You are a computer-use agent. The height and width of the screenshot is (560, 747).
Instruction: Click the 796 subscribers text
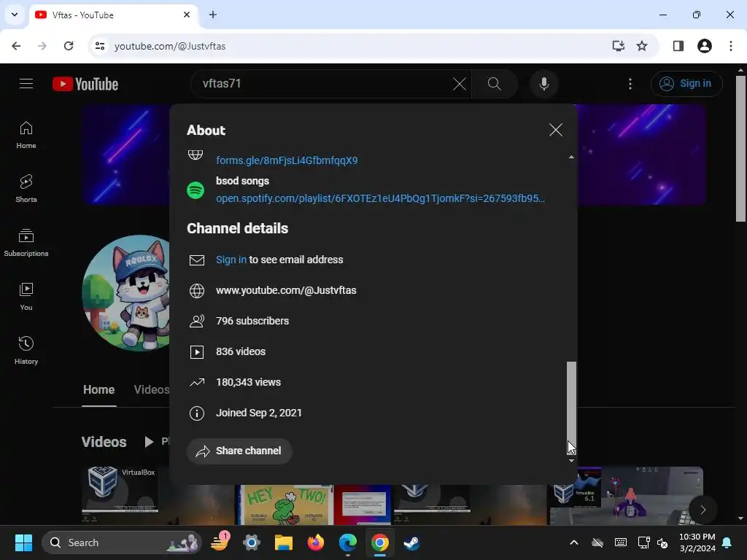click(252, 321)
